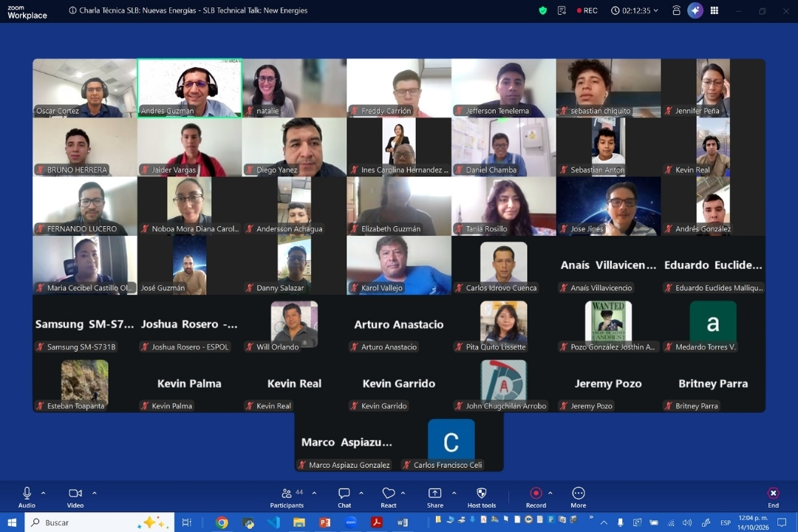This screenshot has height=532, width=798.
Task: Click the wireless screen-share lock icon
Action: [x=676, y=10]
